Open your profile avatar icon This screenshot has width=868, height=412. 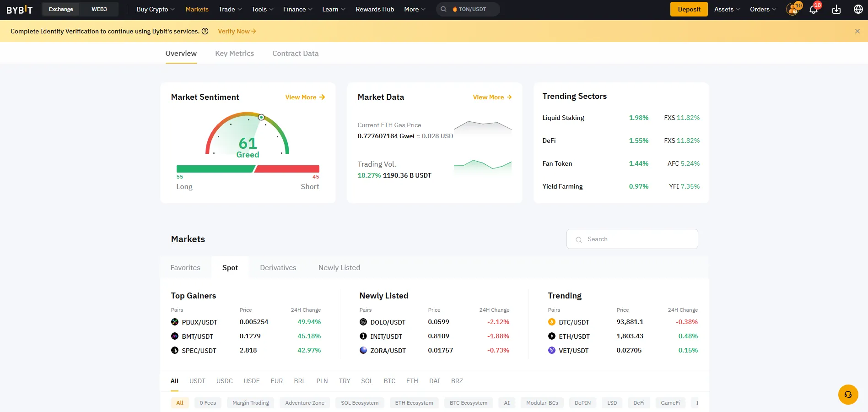tap(792, 9)
